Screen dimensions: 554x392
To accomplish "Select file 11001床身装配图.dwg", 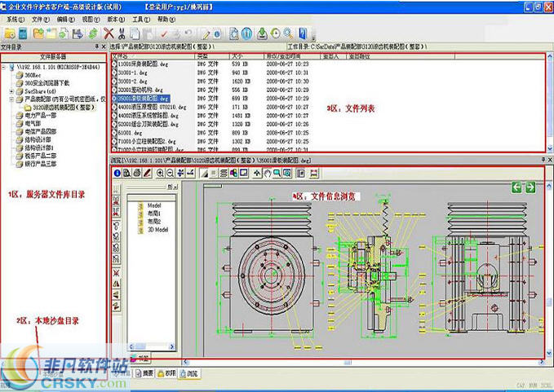I will 143,64.
